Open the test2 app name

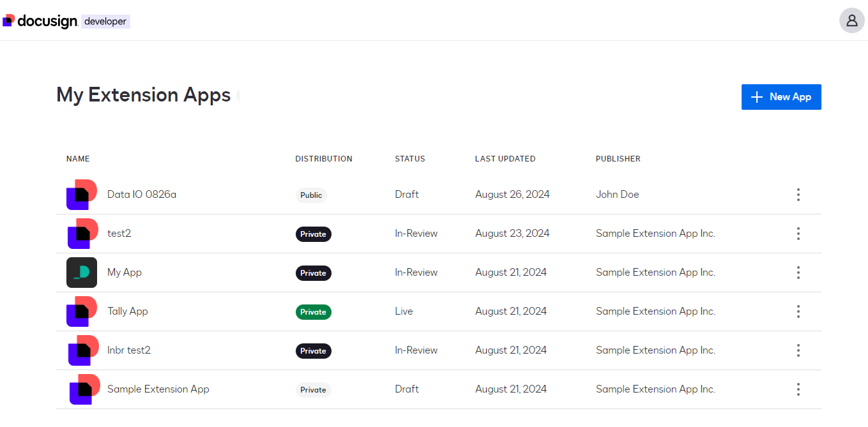pyautogui.click(x=119, y=234)
